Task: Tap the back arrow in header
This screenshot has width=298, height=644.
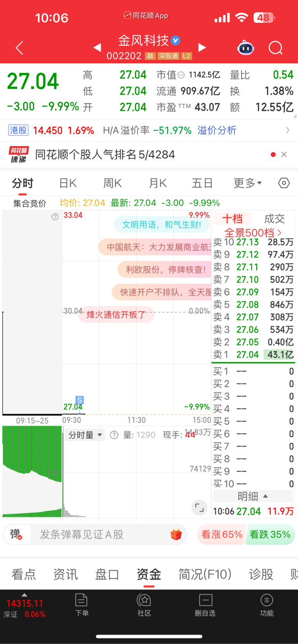Action: (19, 48)
